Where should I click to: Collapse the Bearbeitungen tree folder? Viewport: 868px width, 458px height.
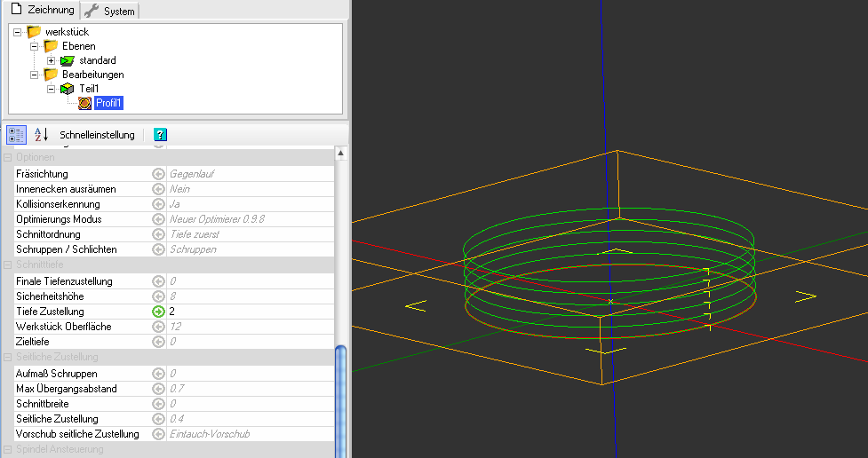[35, 75]
